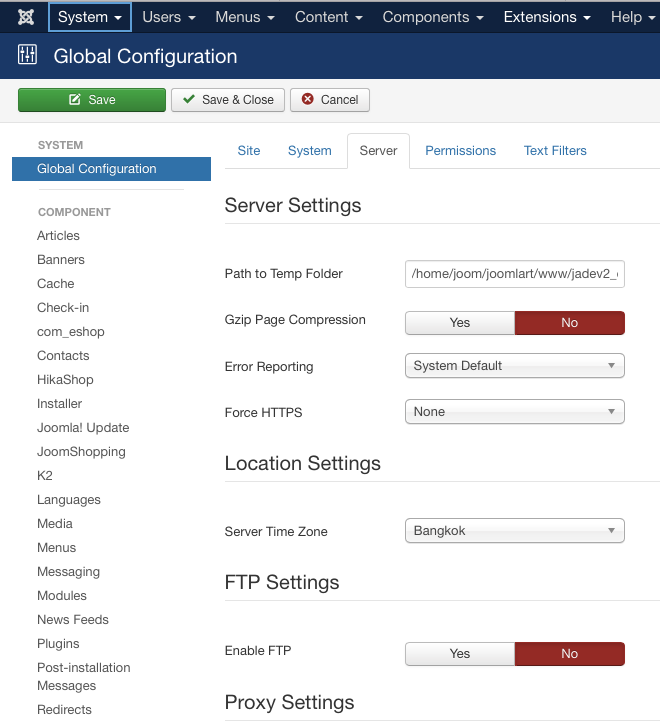Select No for Gzip Page Compression
This screenshot has width=660, height=724.
coord(569,322)
